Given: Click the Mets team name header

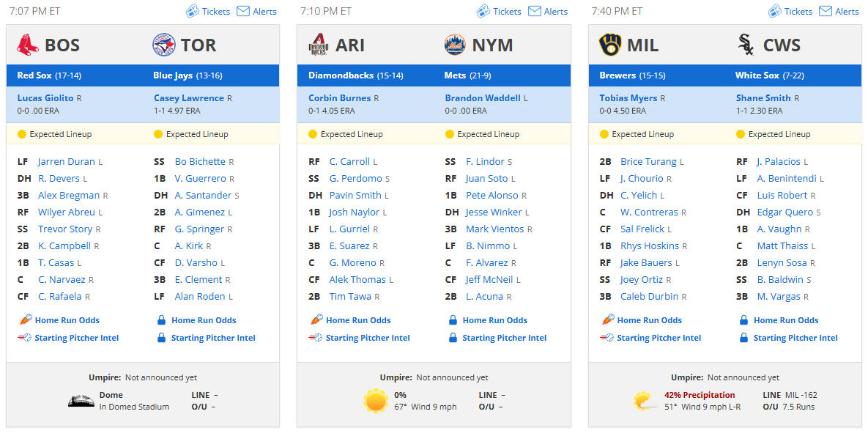Looking at the screenshot, I should pyautogui.click(x=455, y=75).
